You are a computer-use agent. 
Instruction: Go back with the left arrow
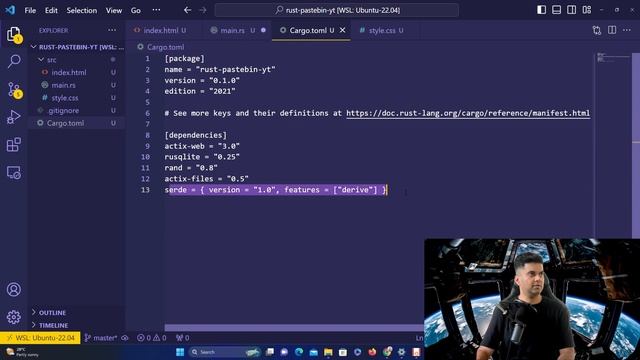click(187, 10)
